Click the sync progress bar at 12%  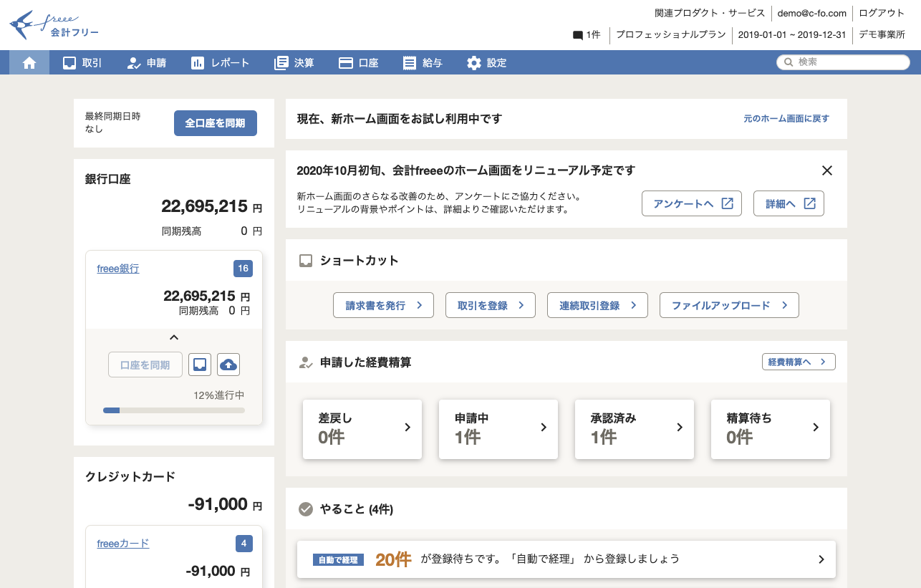tap(174, 410)
